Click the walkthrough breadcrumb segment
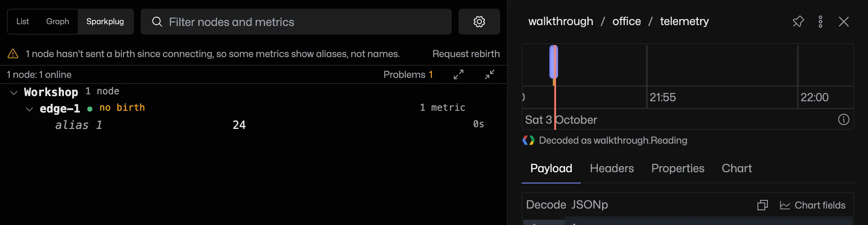Viewport: 868px width, 225px height. point(561,21)
